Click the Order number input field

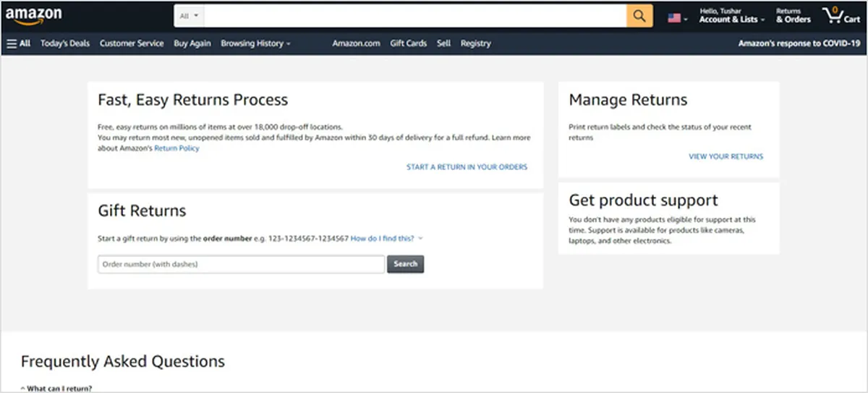(241, 264)
